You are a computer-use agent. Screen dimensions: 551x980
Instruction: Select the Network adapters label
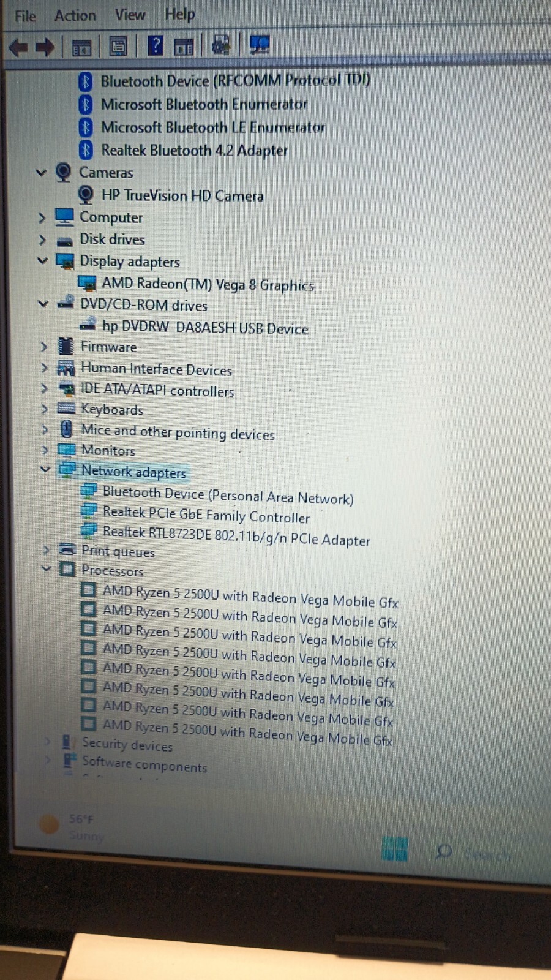pos(133,471)
